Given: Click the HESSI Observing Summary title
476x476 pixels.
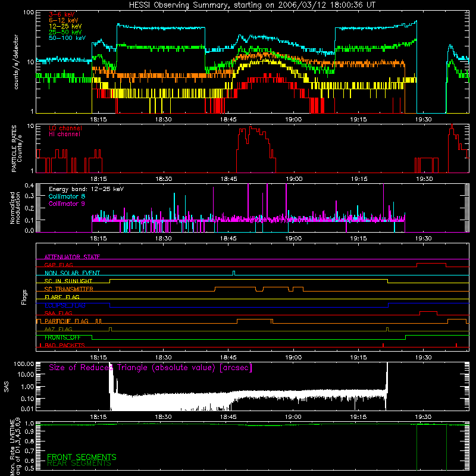Looking at the screenshot, I should coord(252,5).
